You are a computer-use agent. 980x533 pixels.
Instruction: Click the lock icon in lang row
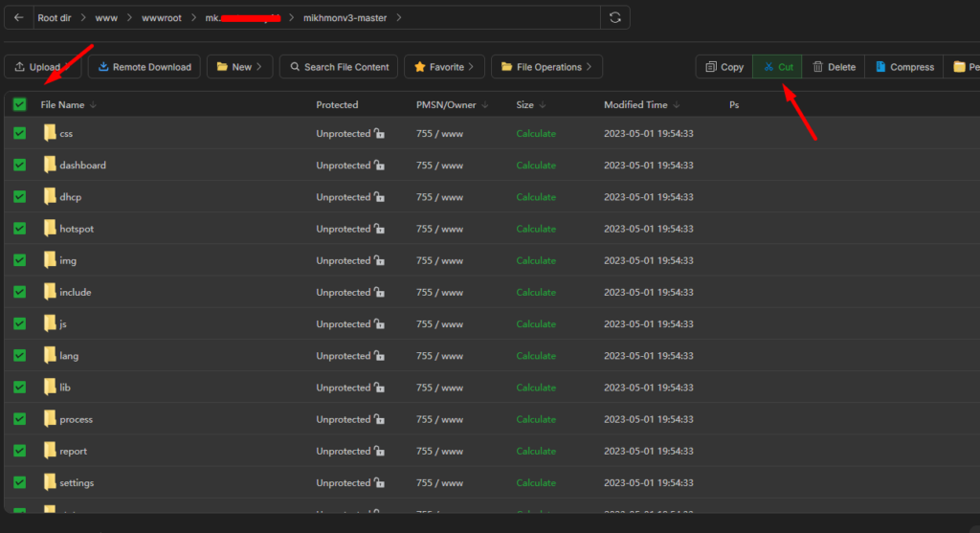379,356
